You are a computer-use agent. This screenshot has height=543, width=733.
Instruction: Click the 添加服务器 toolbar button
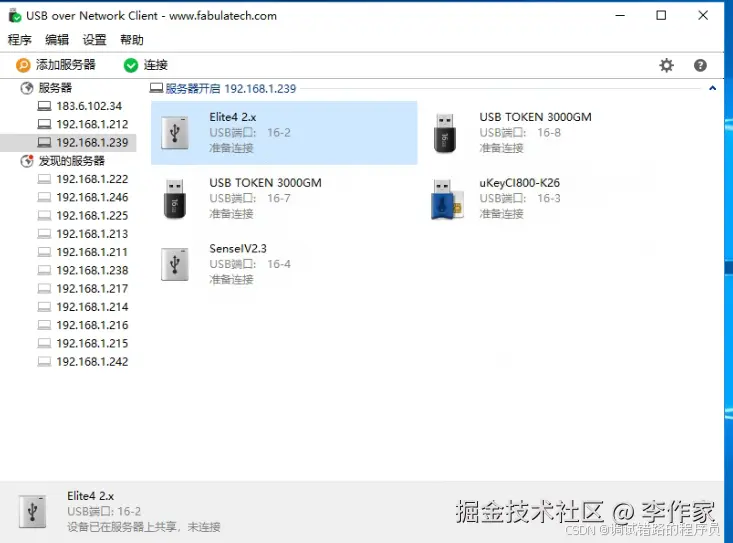click(x=56, y=65)
